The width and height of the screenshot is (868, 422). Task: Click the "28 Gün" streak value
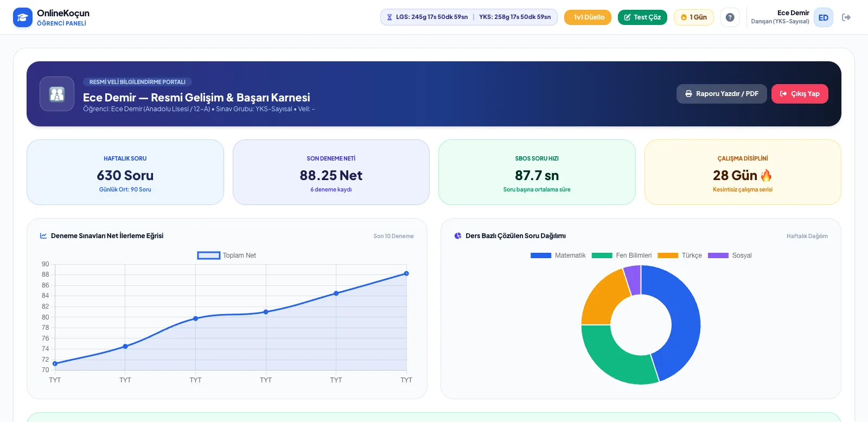735,175
